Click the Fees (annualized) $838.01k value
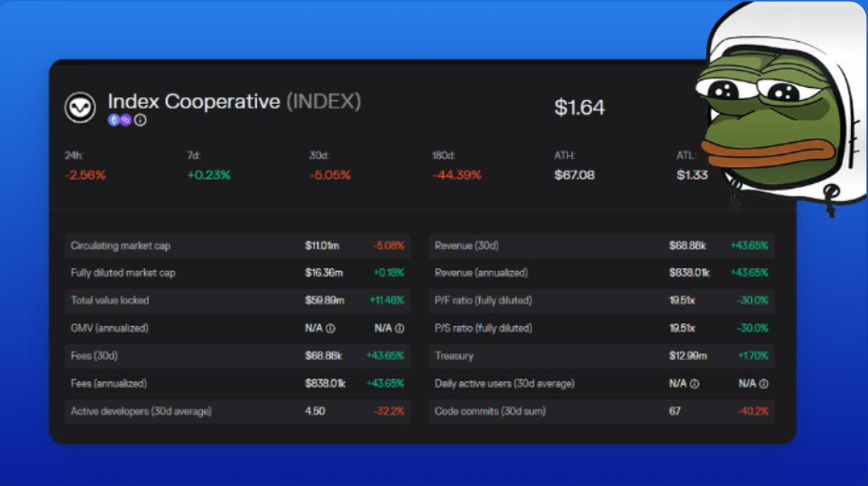This screenshot has height=486, width=868. 325,384
